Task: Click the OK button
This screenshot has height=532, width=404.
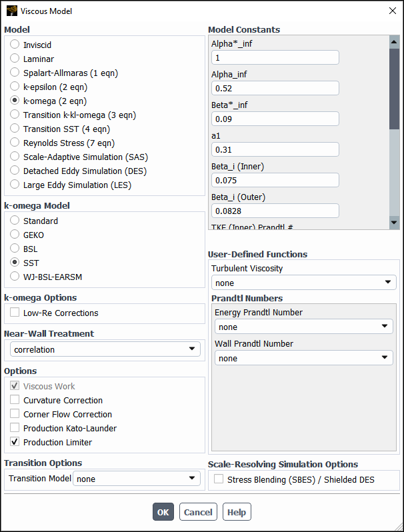Action: 163,512
